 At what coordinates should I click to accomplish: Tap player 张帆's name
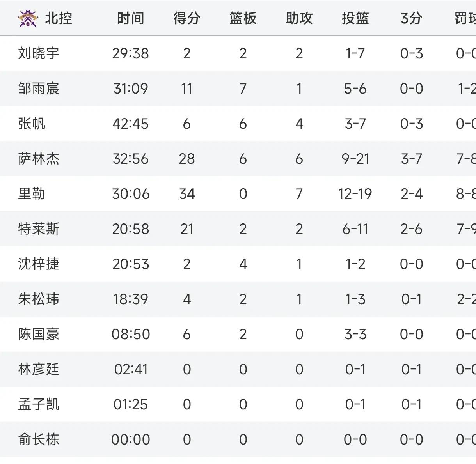[x=32, y=124]
